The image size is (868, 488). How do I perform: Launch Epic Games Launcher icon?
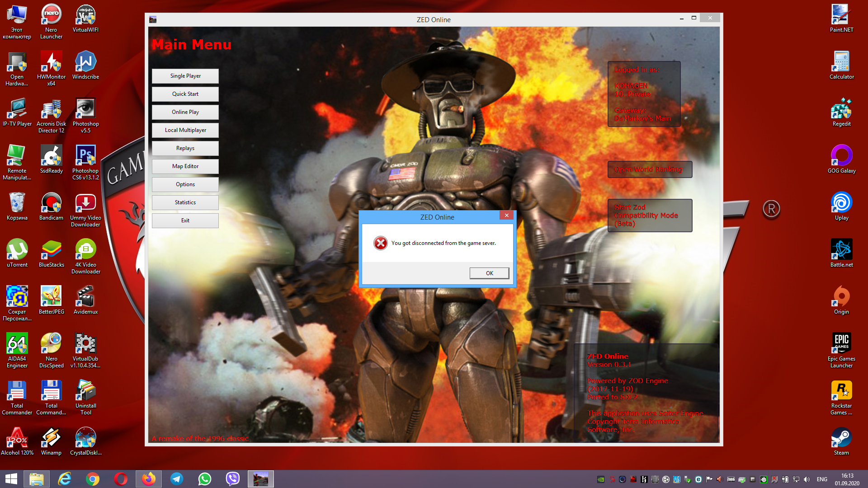pyautogui.click(x=841, y=351)
